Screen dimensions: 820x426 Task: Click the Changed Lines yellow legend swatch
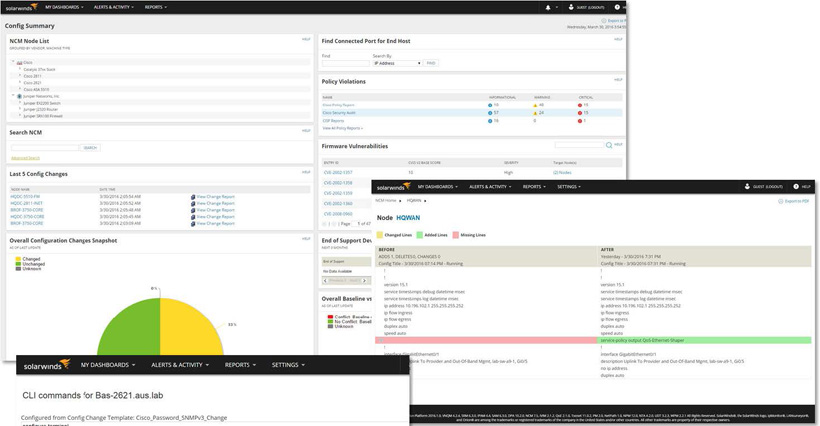click(380, 234)
